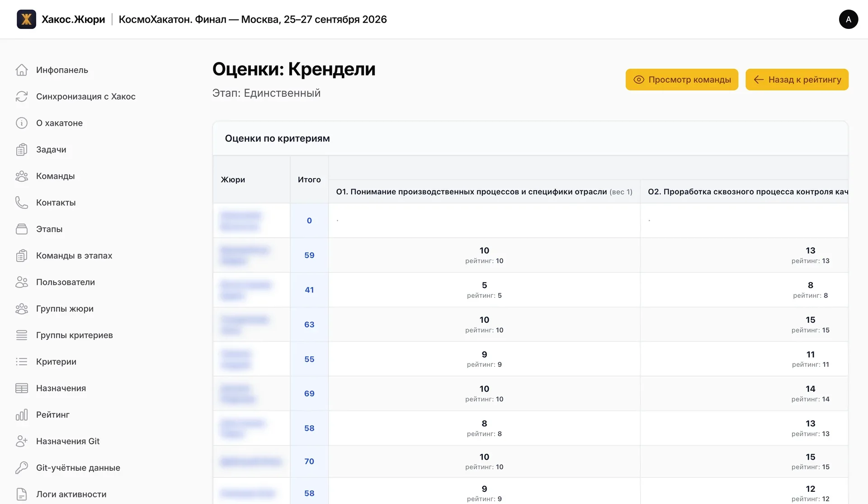This screenshot has height=504, width=868.
Task: Click the blurred jury name in row 55
Action: tap(236, 359)
